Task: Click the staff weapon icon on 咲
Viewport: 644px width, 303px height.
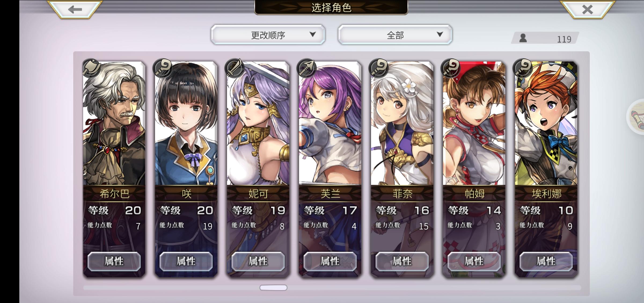Action: (163, 68)
